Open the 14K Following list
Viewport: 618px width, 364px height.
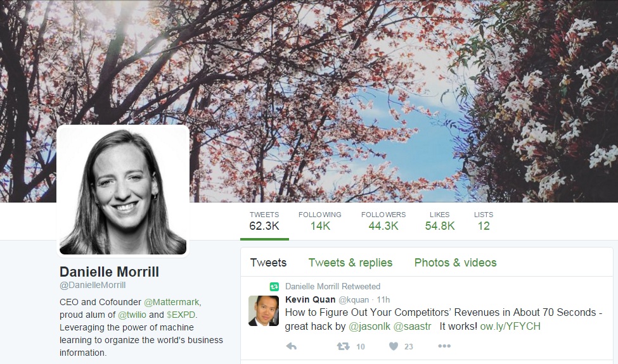(x=319, y=221)
